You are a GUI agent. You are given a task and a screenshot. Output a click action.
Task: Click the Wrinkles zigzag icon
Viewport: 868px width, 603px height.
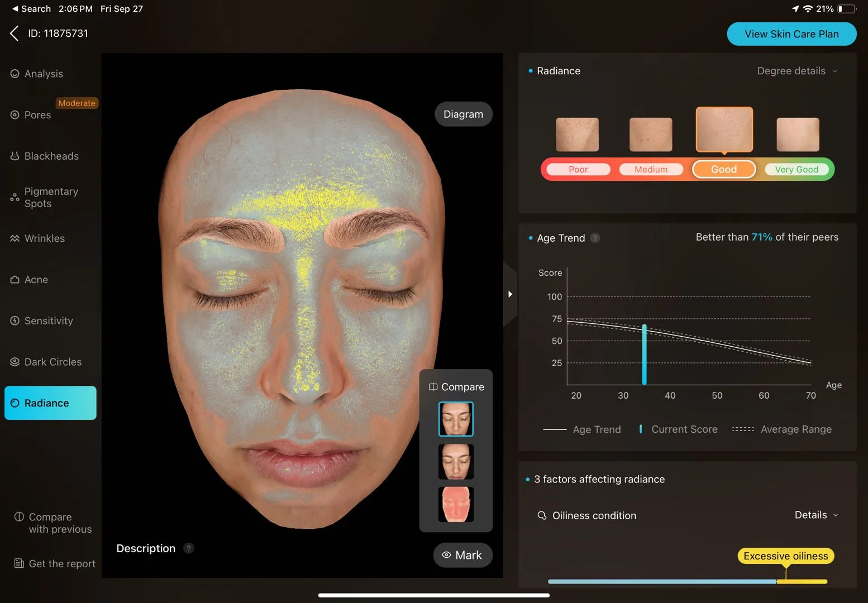coord(15,238)
